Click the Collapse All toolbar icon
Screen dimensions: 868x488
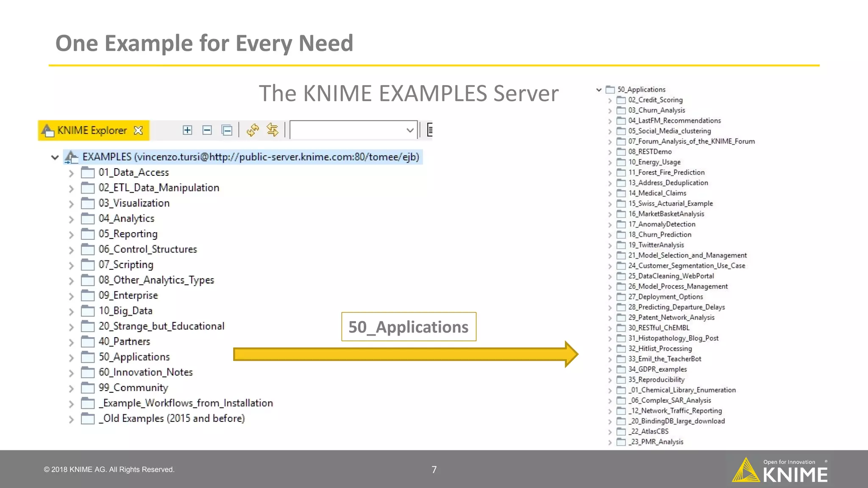pyautogui.click(x=227, y=130)
